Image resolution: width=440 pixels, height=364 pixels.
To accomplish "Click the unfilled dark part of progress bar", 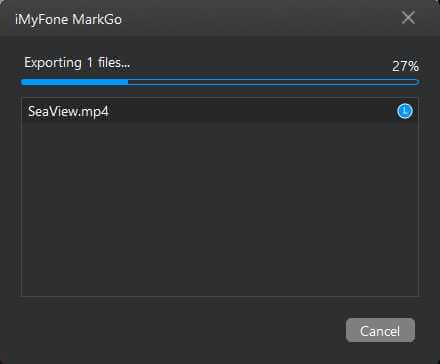I will click(273, 82).
